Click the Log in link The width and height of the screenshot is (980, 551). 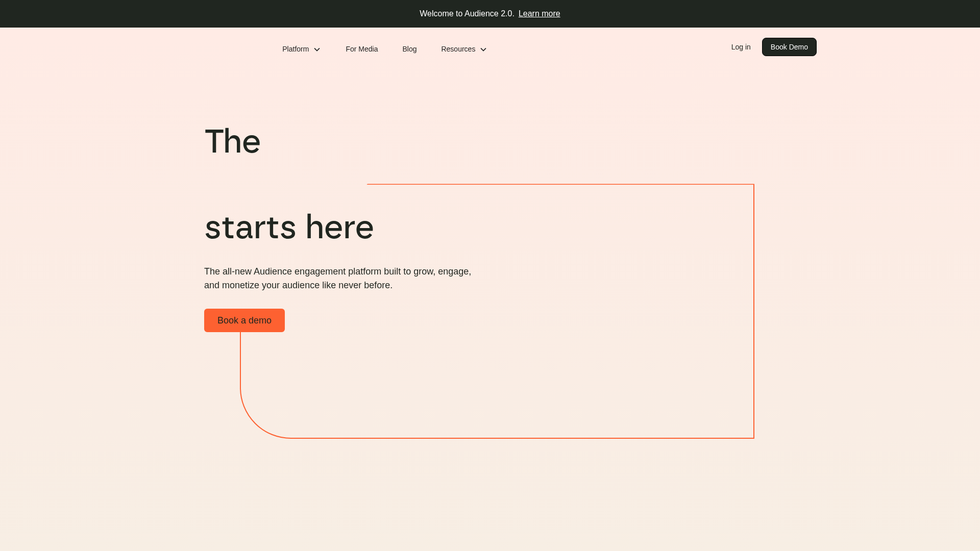(741, 47)
